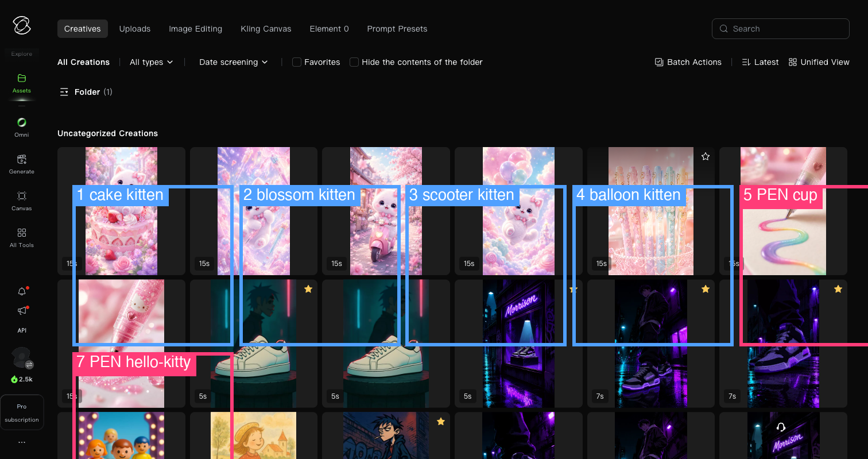Click the Kling logo in the sidebar
Viewport: 868px width, 459px height.
[22, 25]
